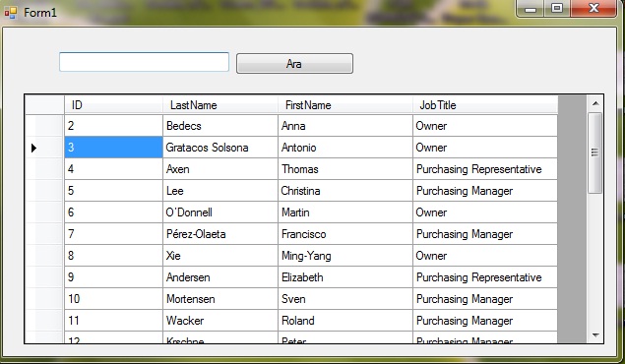Select the highlighted ID cell 3
The image size is (625, 364).
(x=113, y=148)
